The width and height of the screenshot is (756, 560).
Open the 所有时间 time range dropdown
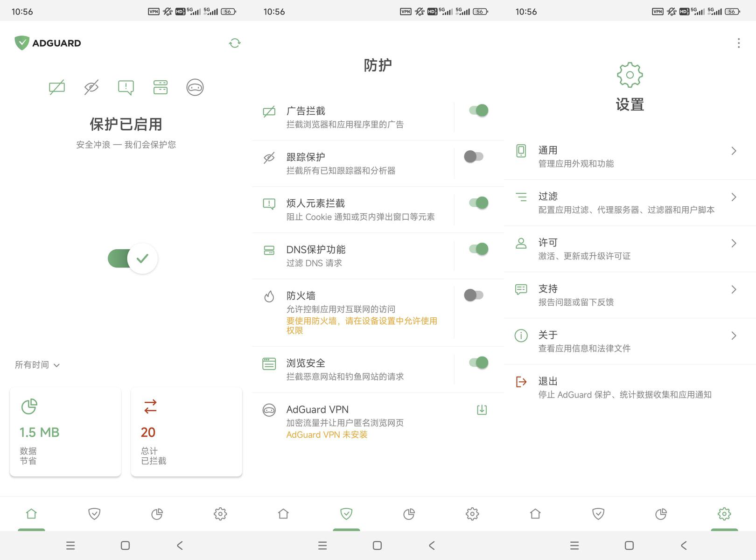pos(37,365)
